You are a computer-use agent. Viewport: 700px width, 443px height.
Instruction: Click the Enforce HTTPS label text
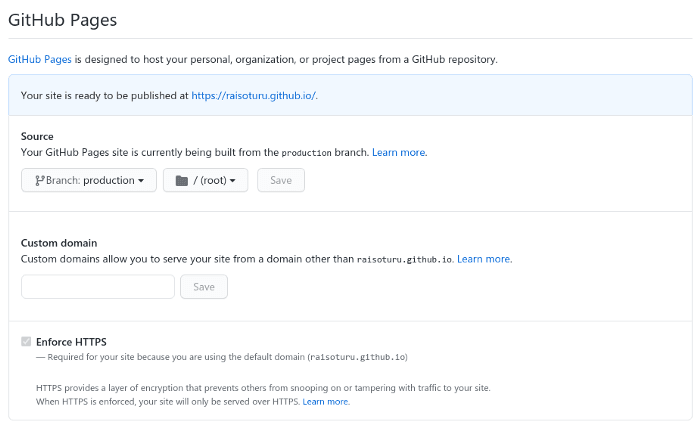point(71,342)
